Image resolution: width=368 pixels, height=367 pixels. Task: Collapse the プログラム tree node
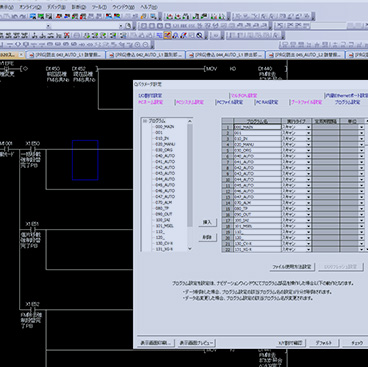(x=145, y=121)
